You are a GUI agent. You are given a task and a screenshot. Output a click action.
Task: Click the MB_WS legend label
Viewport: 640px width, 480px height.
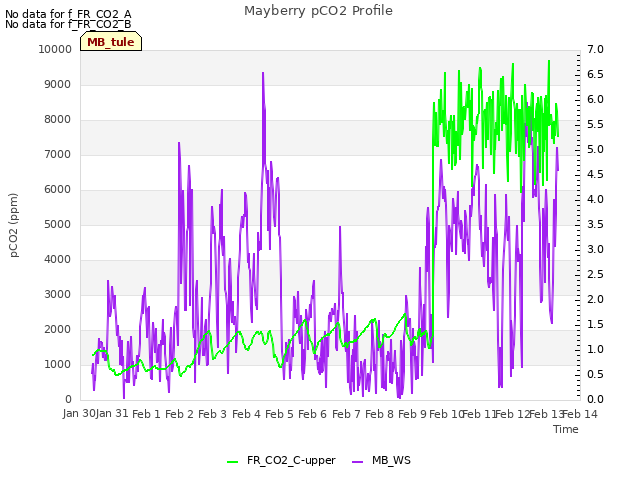click(x=391, y=460)
